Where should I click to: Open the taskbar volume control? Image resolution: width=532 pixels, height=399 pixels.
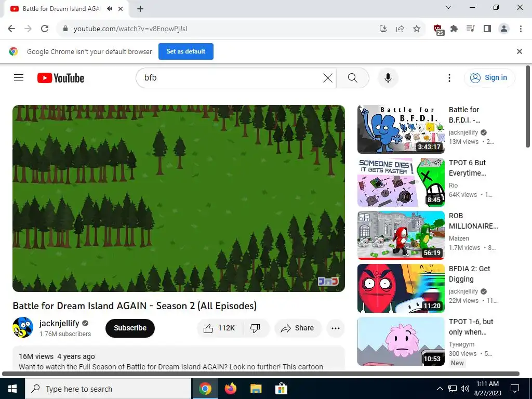coord(465,389)
